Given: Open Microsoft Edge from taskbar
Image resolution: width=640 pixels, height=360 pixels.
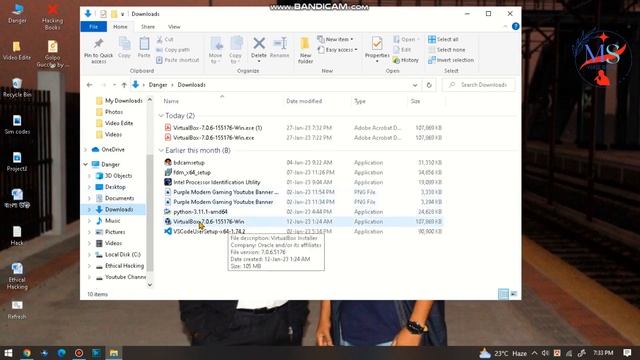Looking at the screenshot, I should point(62,353).
